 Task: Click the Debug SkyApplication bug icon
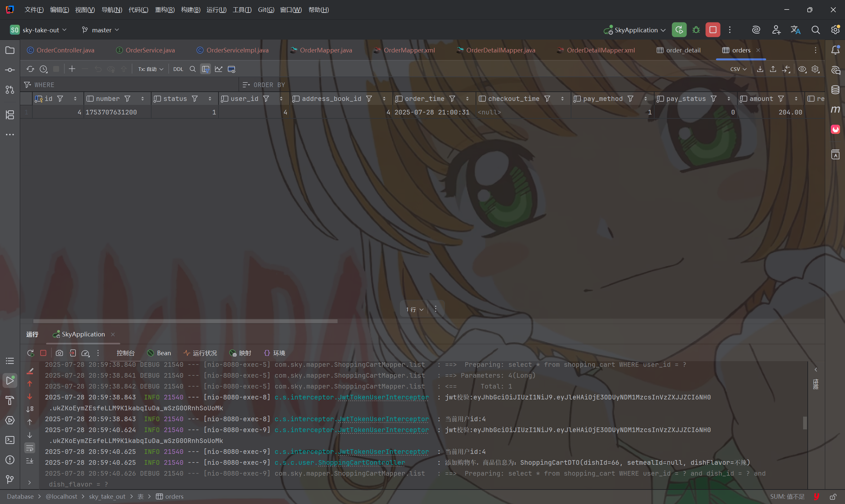(696, 30)
